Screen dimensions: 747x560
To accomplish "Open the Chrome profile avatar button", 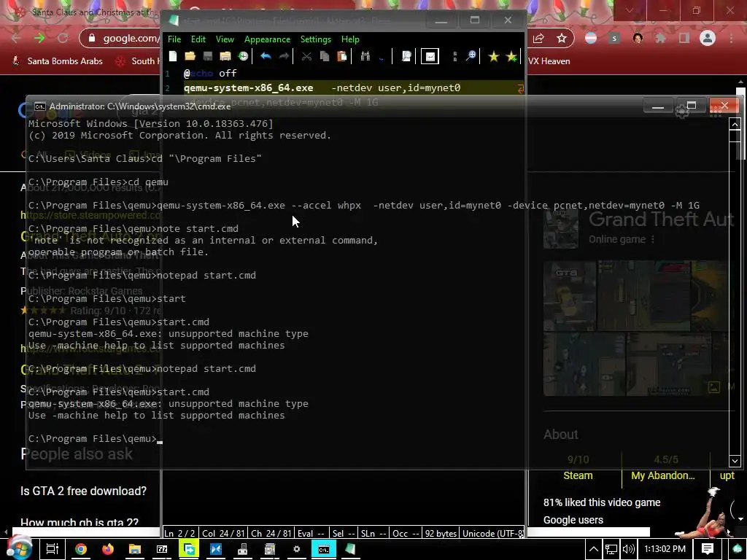I will [708, 38].
